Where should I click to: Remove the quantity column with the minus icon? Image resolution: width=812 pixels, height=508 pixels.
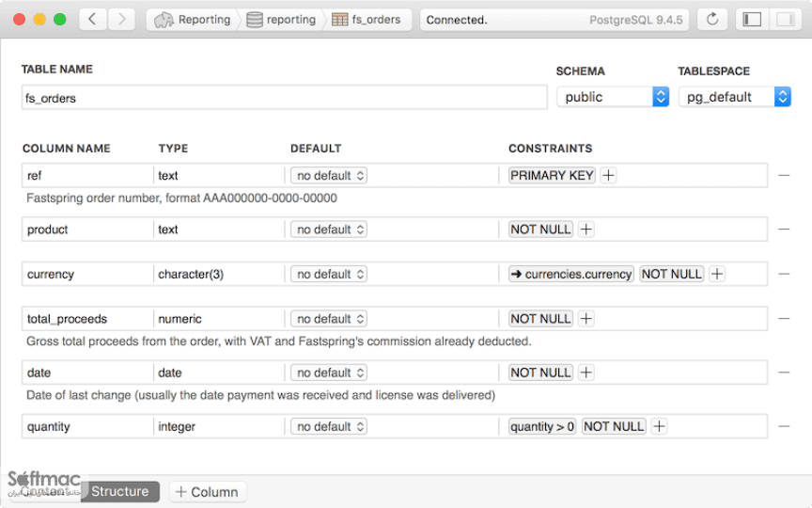point(784,426)
